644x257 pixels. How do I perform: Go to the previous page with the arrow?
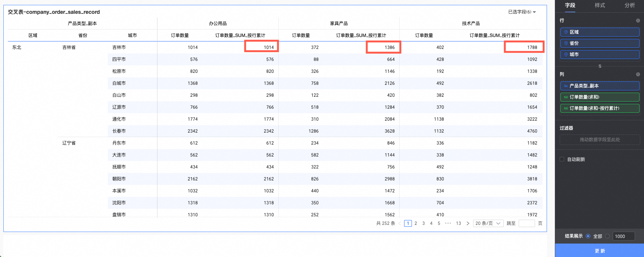coord(400,223)
